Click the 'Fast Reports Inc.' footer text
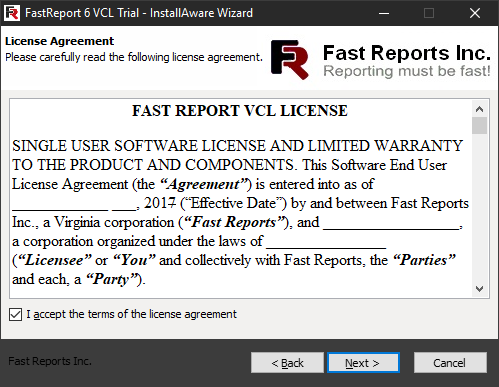The image size is (499, 387). point(50,361)
